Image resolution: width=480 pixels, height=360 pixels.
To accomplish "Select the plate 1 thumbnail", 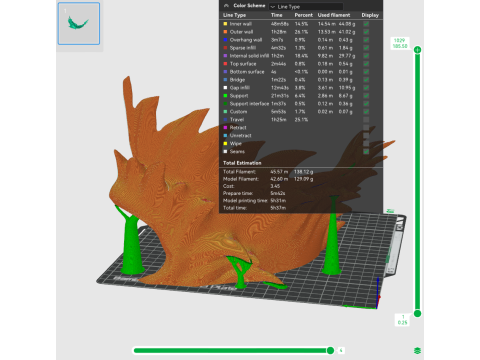I will click(x=79, y=24).
